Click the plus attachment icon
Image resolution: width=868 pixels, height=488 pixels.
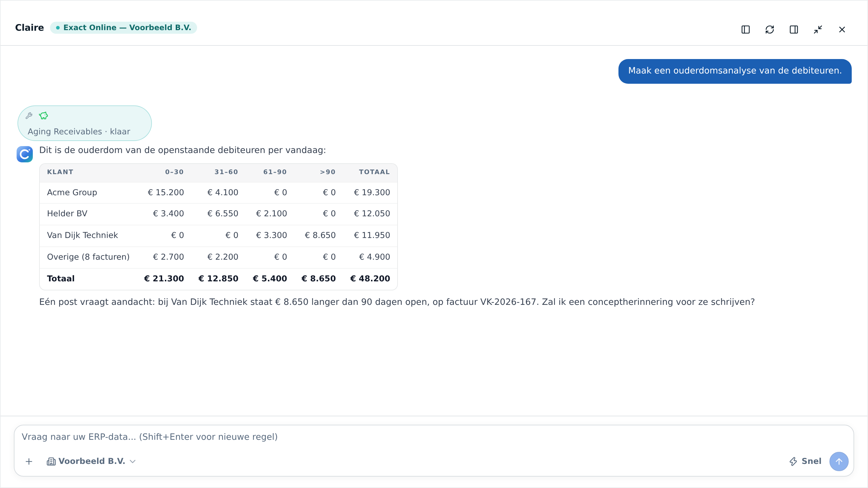[x=29, y=461]
